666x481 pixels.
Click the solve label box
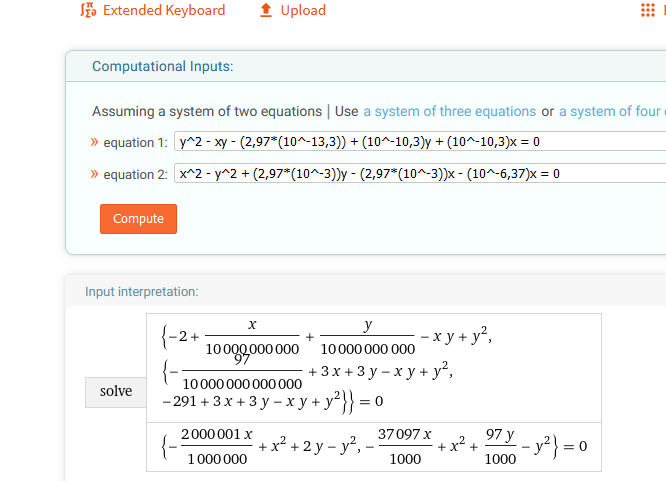click(116, 391)
